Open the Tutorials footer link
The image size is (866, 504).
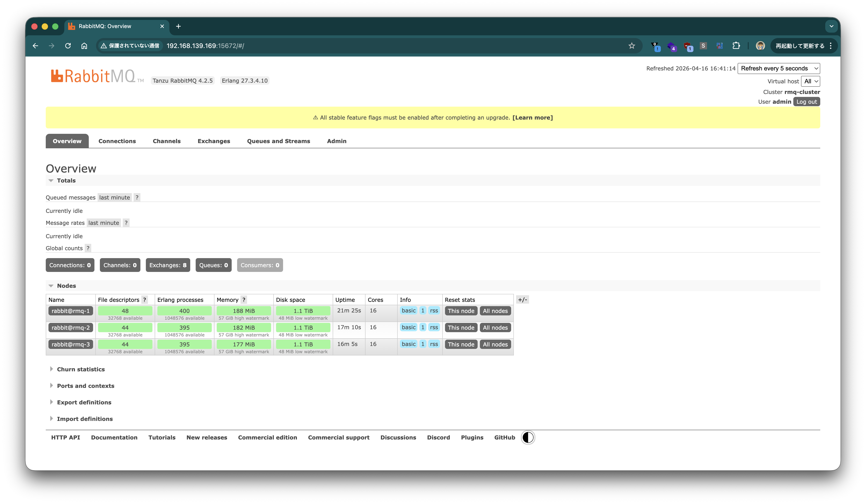[x=162, y=437]
